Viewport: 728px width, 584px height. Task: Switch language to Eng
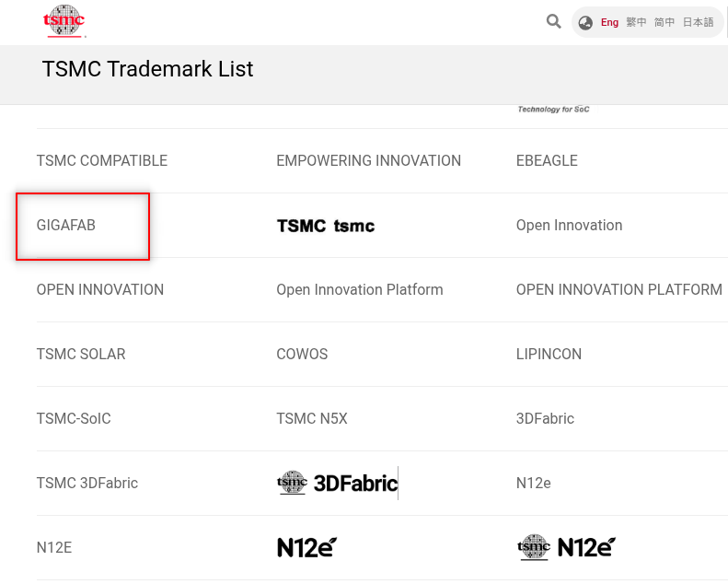(609, 22)
